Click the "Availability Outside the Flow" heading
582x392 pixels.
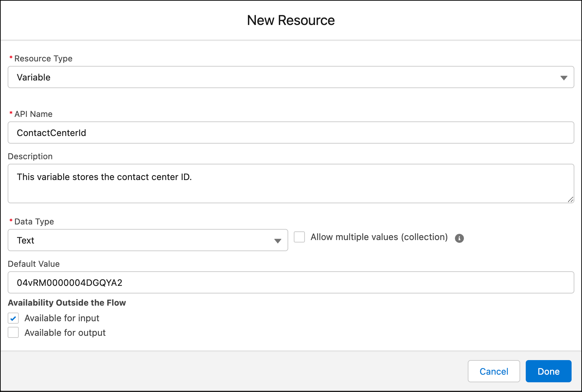[67, 302]
